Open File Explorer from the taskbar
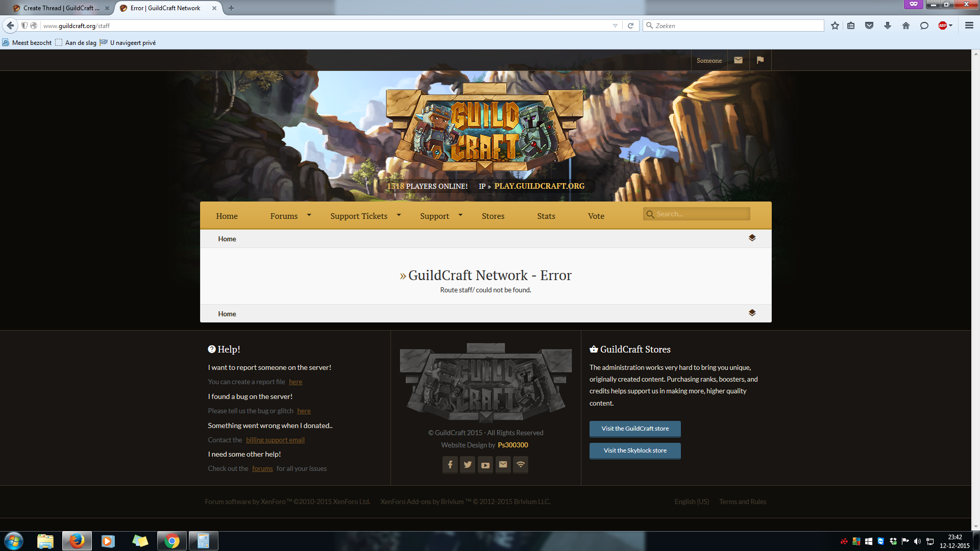Viewport: 980px width, 551px height. pos(45,541)
